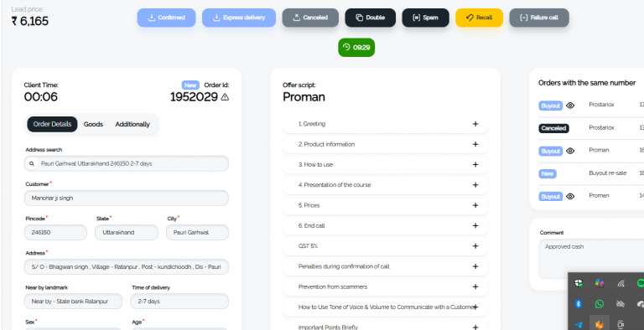This screenshot has width=644, height=330.
Task: Switch to the Goods tab
Action: [93, 124]
